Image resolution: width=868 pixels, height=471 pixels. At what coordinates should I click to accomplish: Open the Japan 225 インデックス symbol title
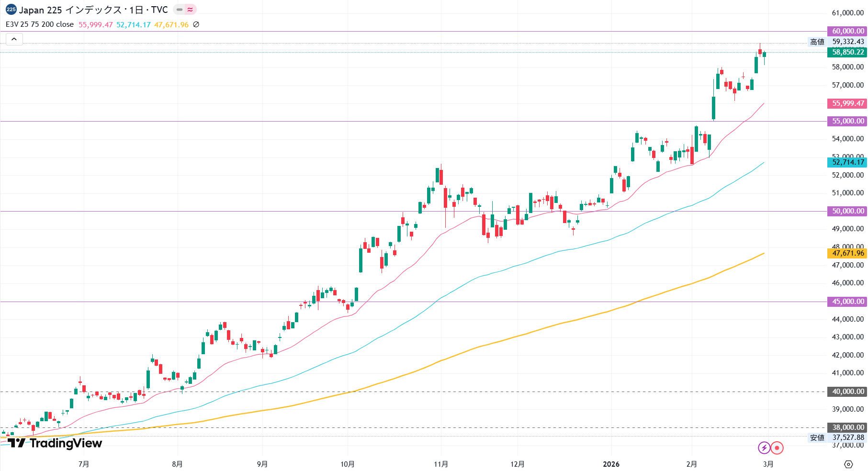[x=93, y=10]
